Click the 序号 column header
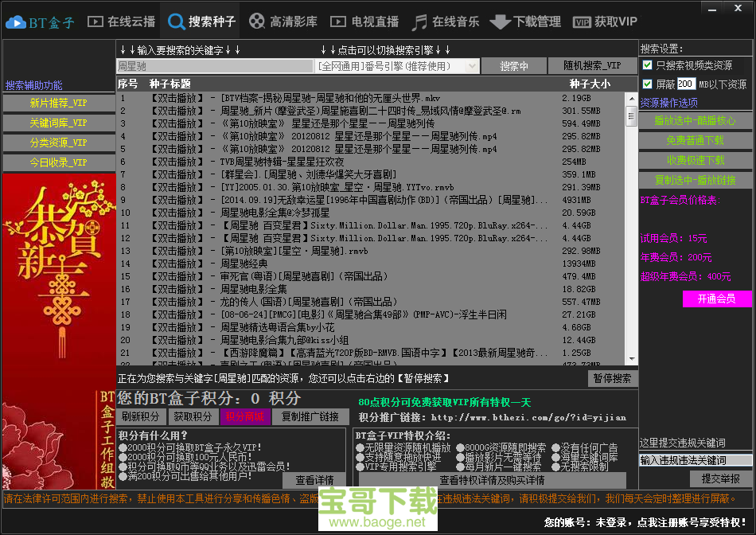Screen dimensions: 756x535 [x=128, y=84]
